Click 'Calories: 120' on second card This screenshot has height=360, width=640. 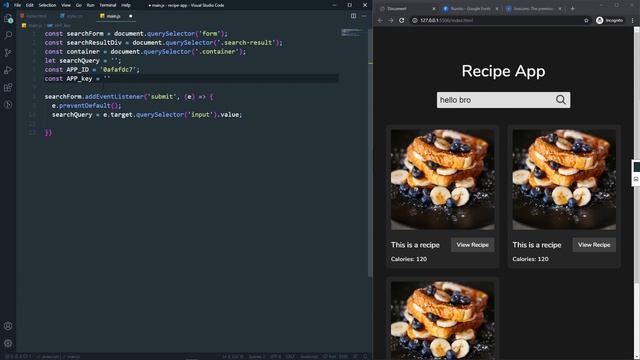point(530,259)
